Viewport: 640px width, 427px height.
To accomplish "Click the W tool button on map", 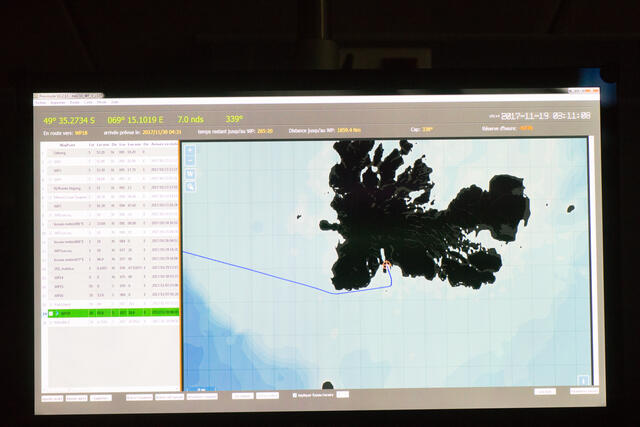I will (x=190, y=174).
